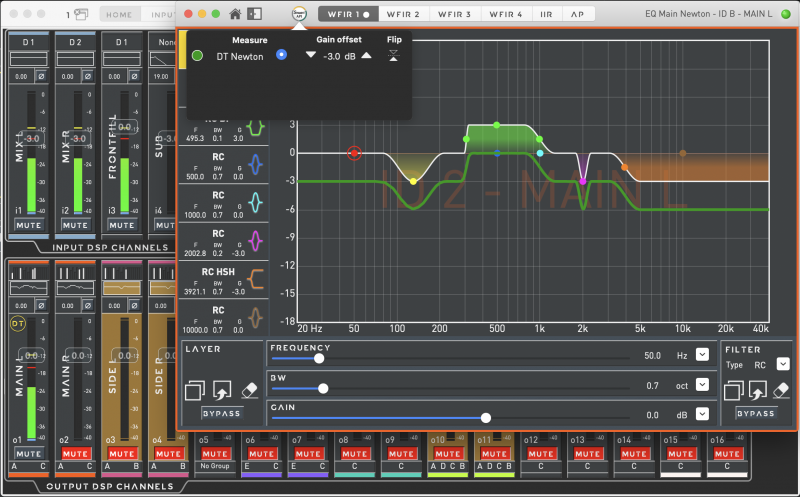Click the Smaart measurement icon
The height and width of the screenshot is (497, 800).
coord(297,14)
